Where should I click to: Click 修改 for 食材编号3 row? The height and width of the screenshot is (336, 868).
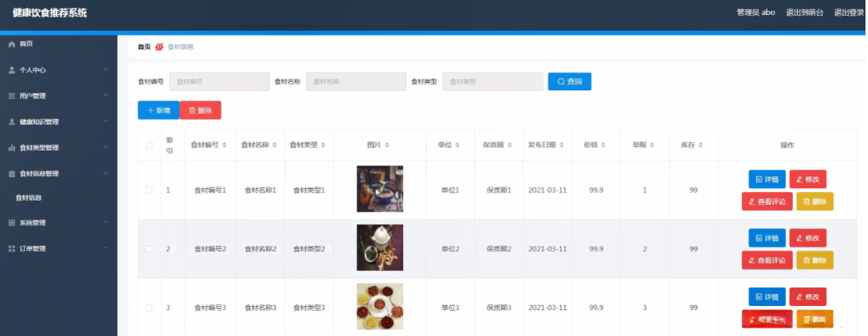click(x=808, y=298)
